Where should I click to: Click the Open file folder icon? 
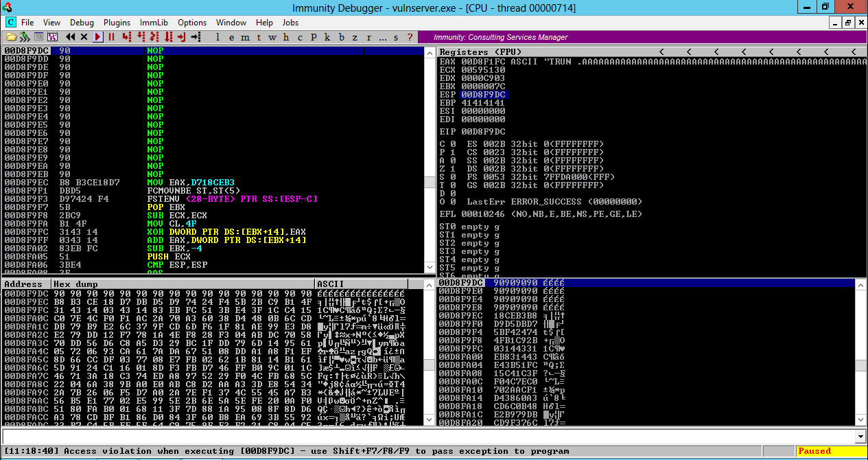[x=11, y=36]
